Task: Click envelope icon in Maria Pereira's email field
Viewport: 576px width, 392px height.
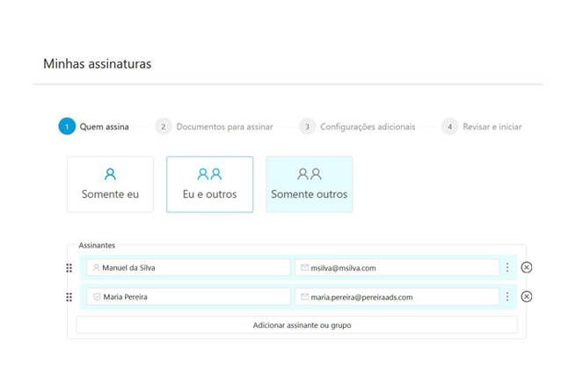Action: [305, 297]
